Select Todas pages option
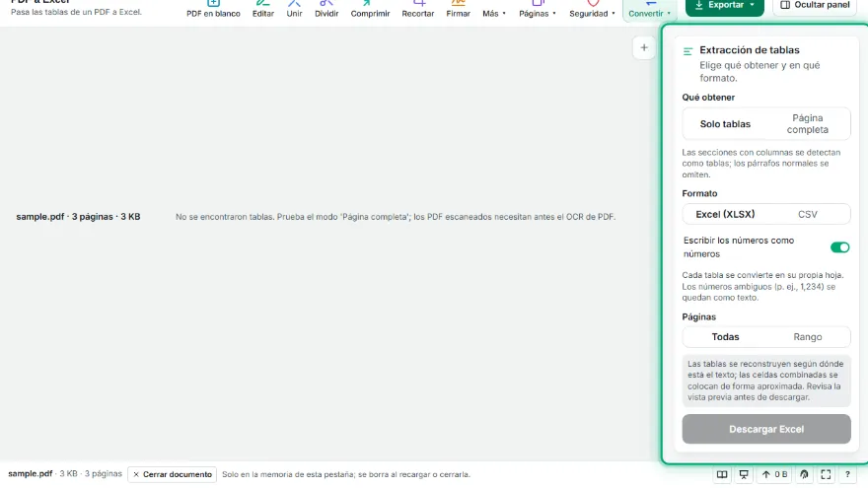 click(725, 337)
